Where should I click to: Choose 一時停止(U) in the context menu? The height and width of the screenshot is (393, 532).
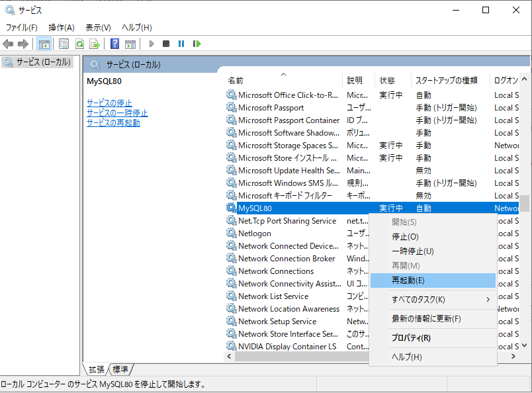coord(433,251)
